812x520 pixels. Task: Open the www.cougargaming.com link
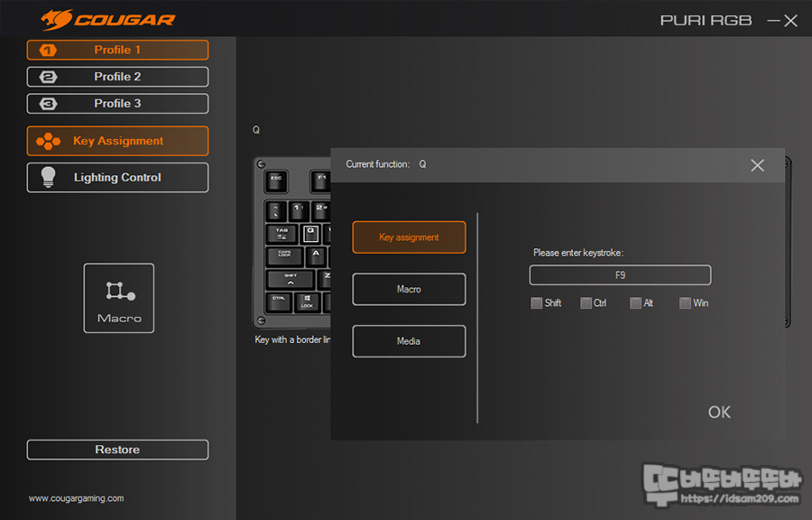[76, 498]
